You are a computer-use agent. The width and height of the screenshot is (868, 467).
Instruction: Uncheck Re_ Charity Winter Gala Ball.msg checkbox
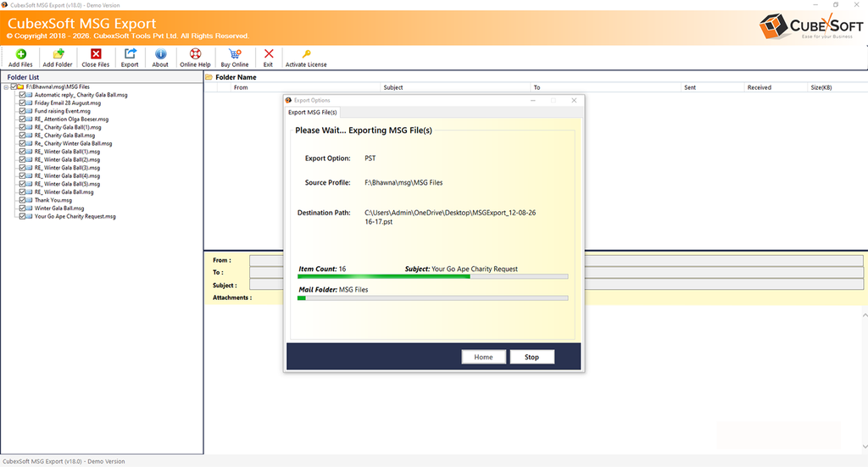[x=22, y=143]
